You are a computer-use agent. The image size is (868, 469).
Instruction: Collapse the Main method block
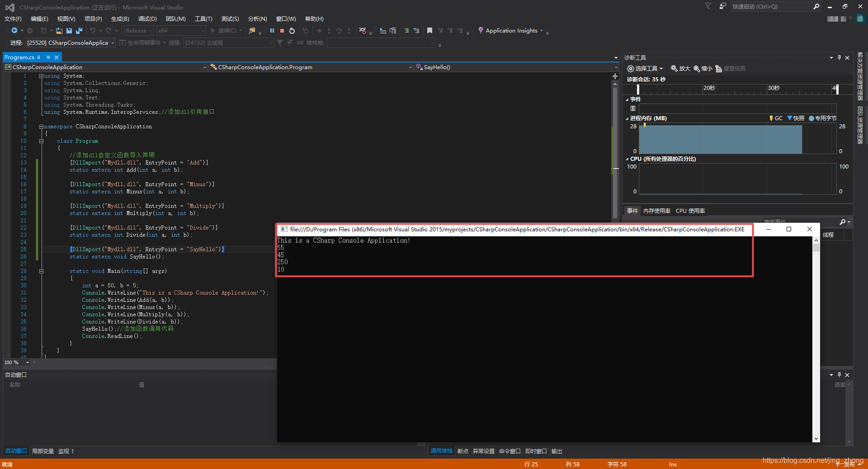click(41, 271)
